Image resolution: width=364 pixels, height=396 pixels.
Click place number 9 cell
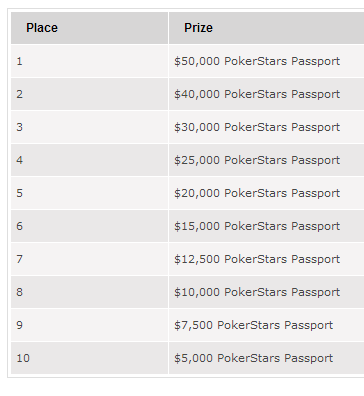[89, 325]
